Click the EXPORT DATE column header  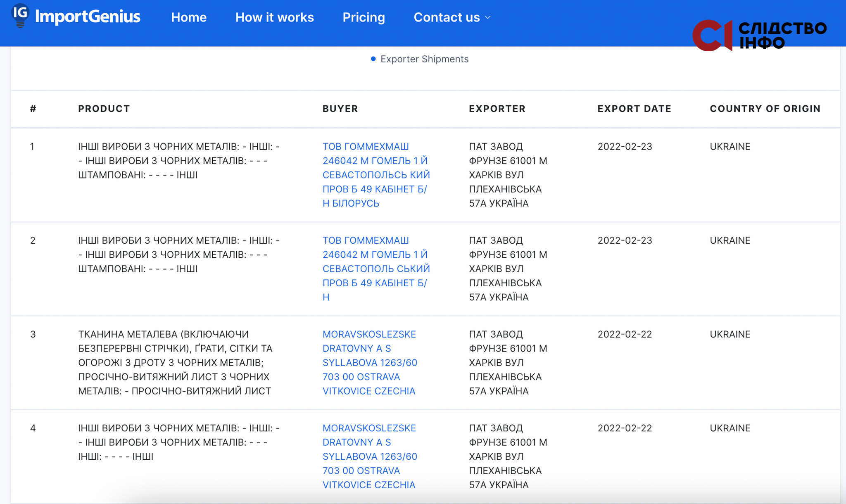(634, 109)
